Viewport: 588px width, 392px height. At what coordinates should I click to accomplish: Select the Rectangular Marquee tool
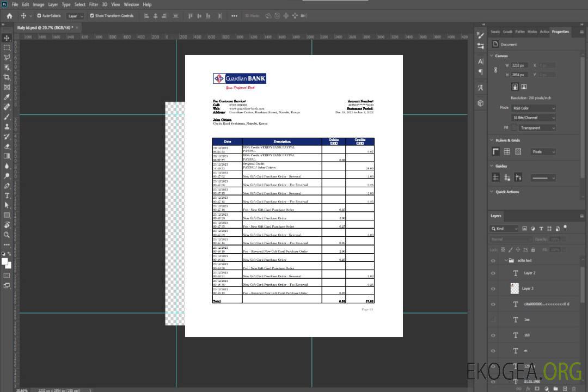[7, 48]
